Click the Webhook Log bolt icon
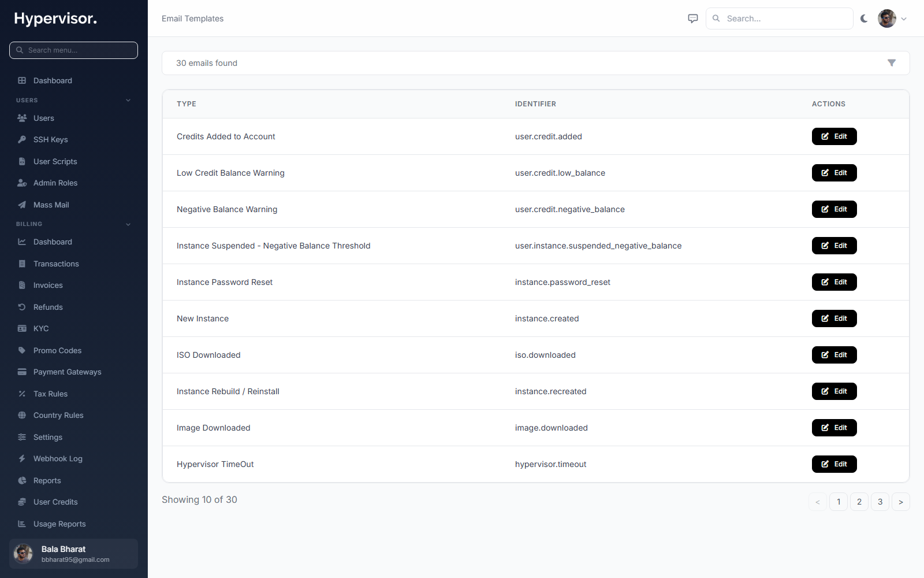This screenshot has height=578, width=924. (22, 458)
